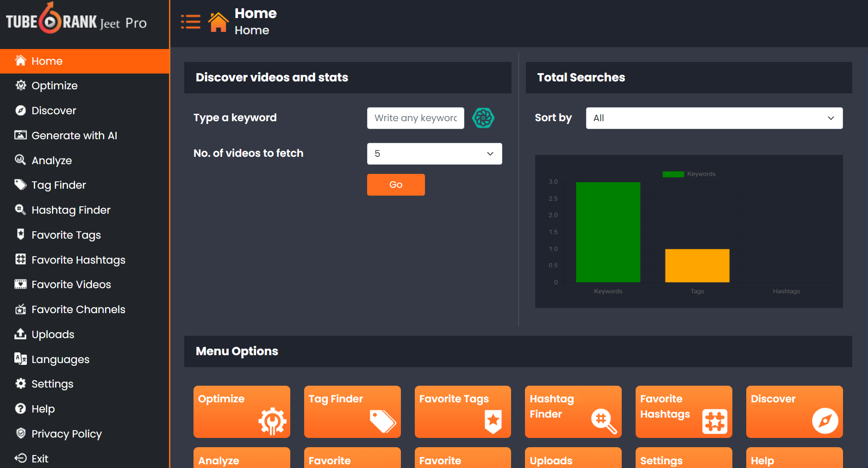This screenshot has height=468, width=868.
Task: Click the hamburger menu icon in header
Action: coord(190,22)
